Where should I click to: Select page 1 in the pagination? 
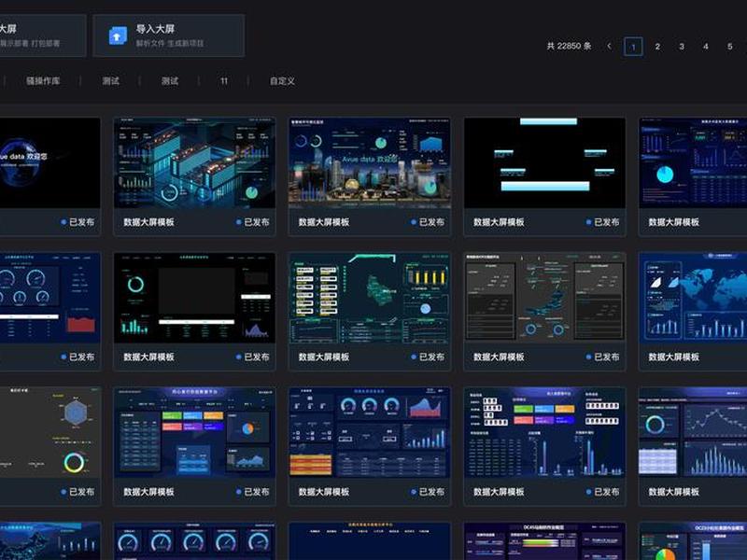click(x=633, y=47)
